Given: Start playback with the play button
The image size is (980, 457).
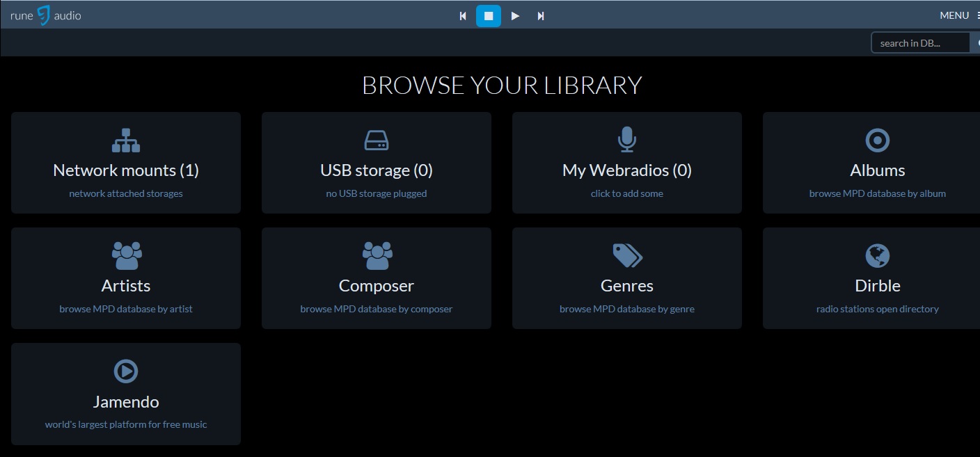Looking at the screenshot, I should point(515,16).
